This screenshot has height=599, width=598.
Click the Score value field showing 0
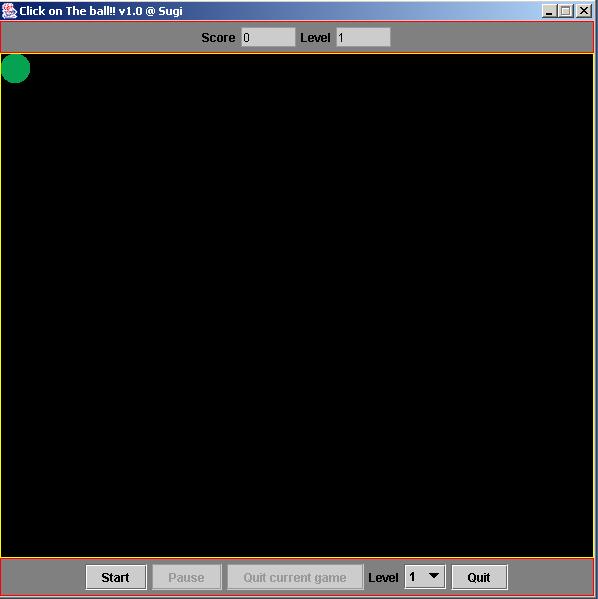pos(268,37)
